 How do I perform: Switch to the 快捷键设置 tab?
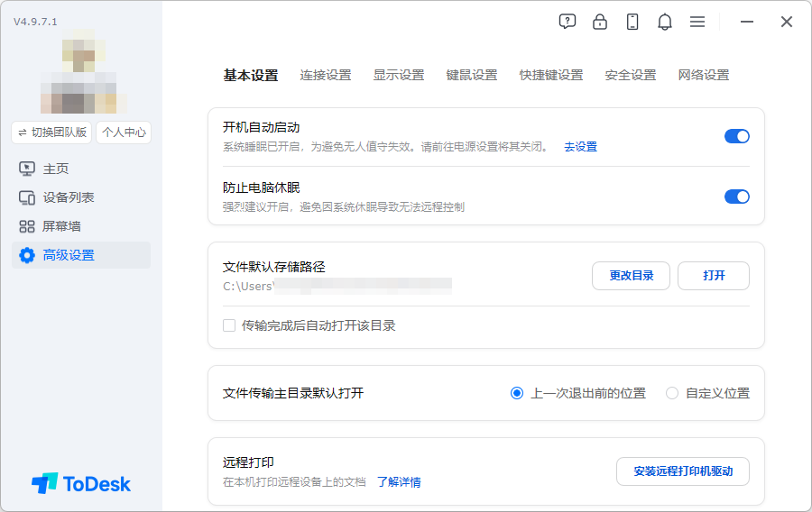point(551,76)
